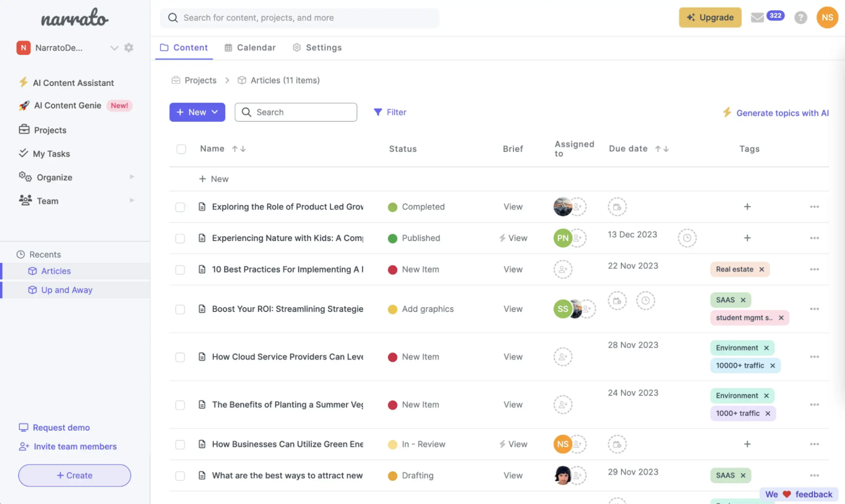The width and height of the screenshot is (845, 504).
Task: Open the NS profile avatar
Action: (x=827, y=18)
